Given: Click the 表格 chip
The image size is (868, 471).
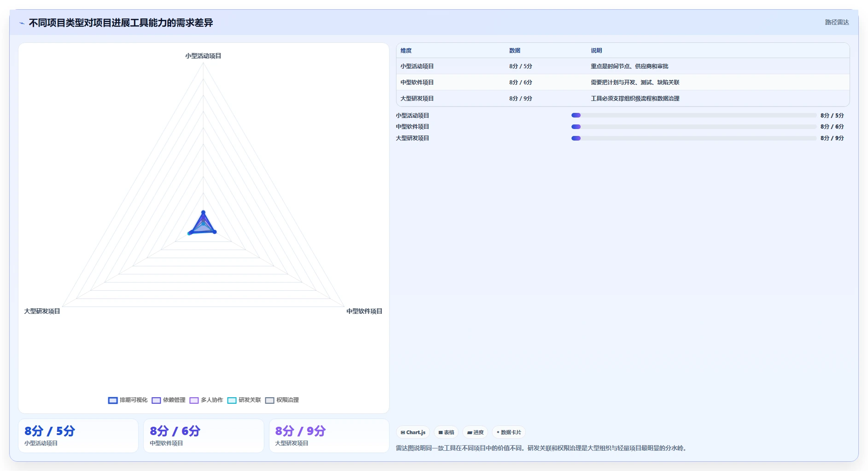Looking at the screenshot, I should [x=446, y=432].
